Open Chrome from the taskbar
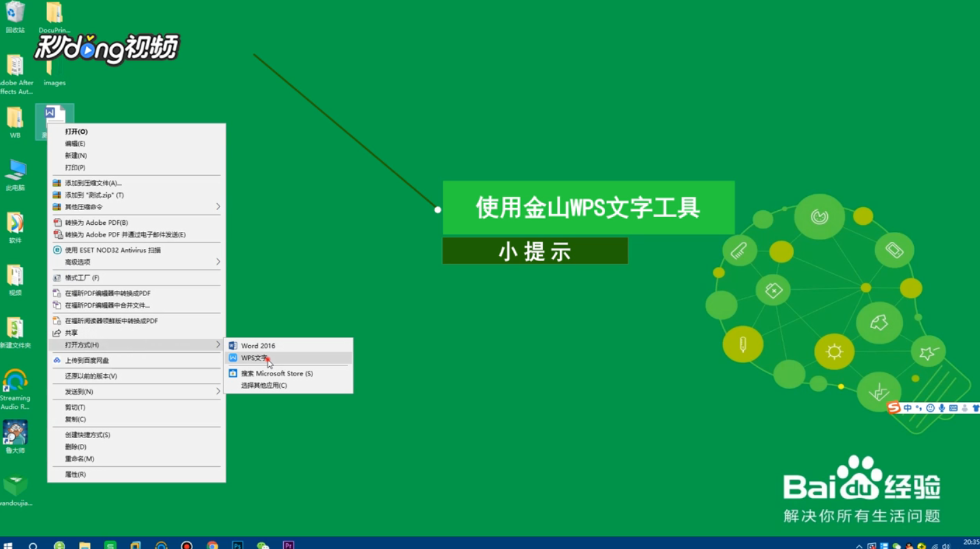Screen dimensions: 980x549 [212, 545]
